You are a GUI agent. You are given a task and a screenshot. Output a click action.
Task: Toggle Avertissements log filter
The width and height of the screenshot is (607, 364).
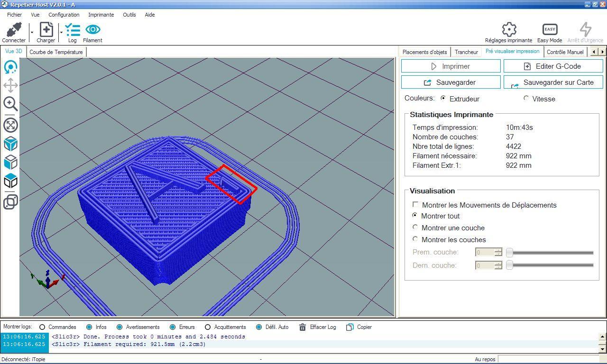pyautogui.click(x=120, y=327)
